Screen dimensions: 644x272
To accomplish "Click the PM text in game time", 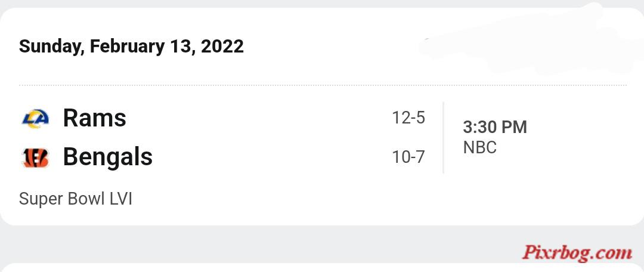I will click(x=513, y=128).
